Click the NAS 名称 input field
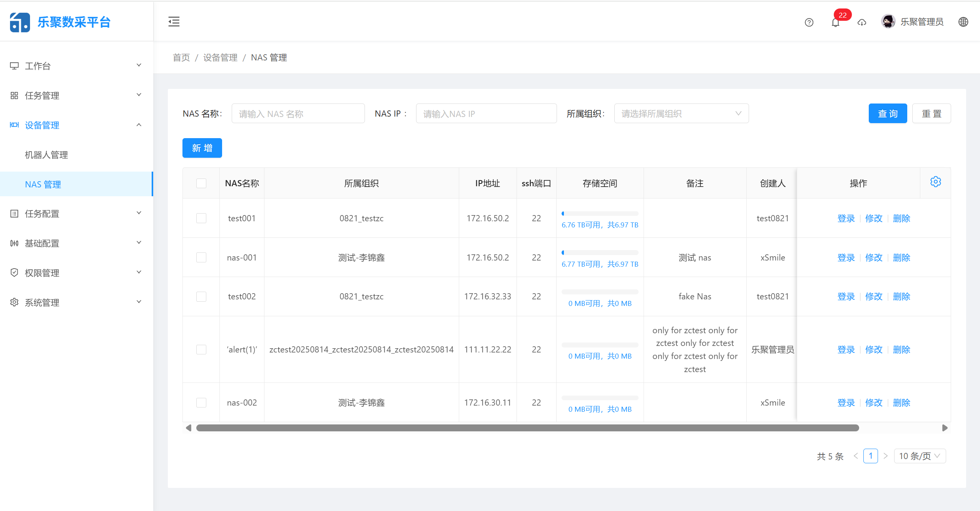Image resolution: width=980 pixels, height=511 pixels. click(298, 113)
